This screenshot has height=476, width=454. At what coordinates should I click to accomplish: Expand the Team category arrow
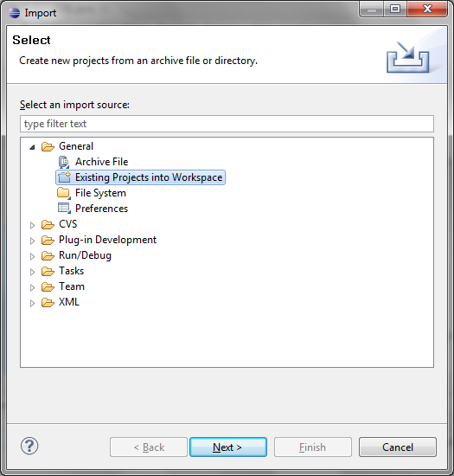[x=32, y=287]
